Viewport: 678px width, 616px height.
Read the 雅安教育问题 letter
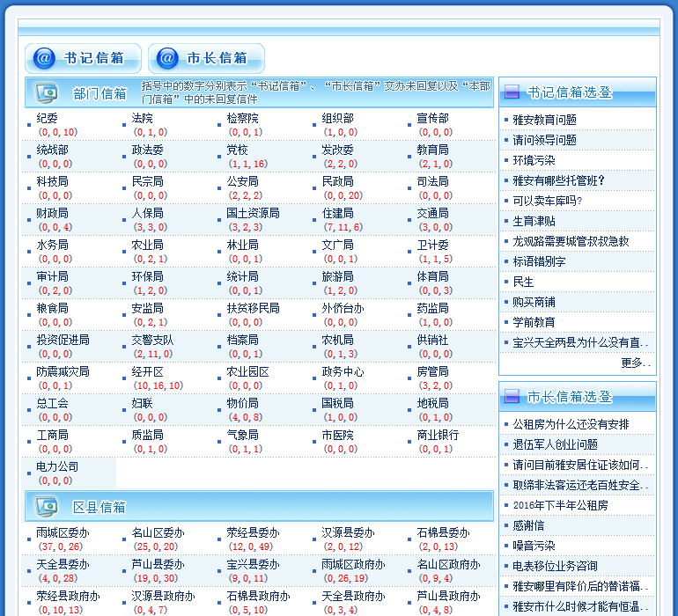click(x=545, y=120)
